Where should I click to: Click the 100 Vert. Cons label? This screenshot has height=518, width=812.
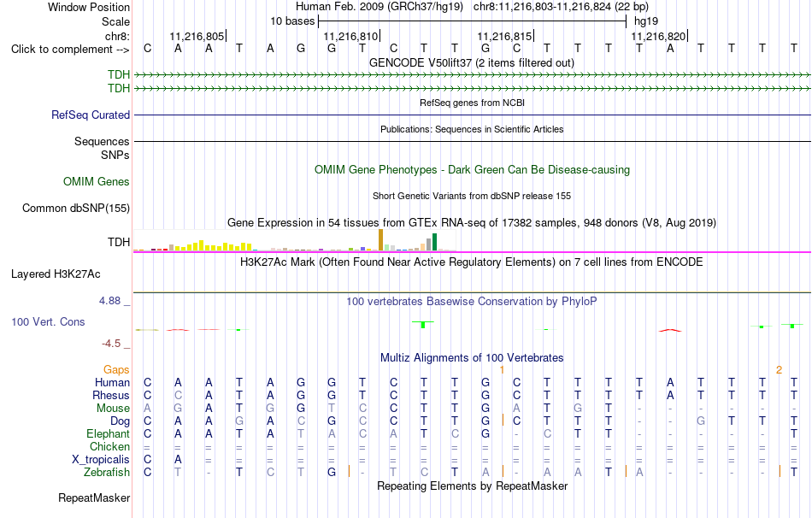click(x=48, y=321)
